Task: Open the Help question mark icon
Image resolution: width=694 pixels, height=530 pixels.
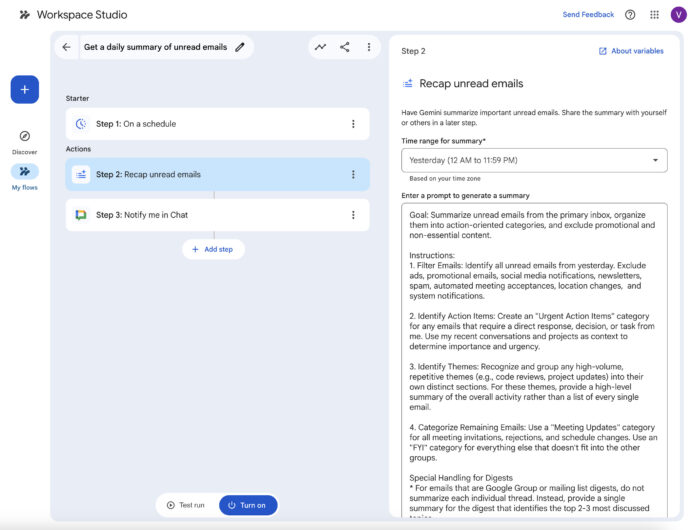Action: point(630,15)
